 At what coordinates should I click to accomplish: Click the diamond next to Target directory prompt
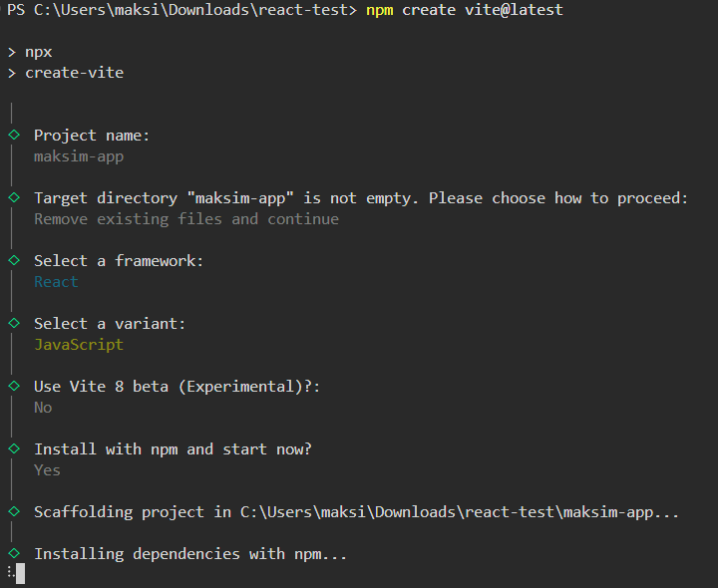click(14, 197)
